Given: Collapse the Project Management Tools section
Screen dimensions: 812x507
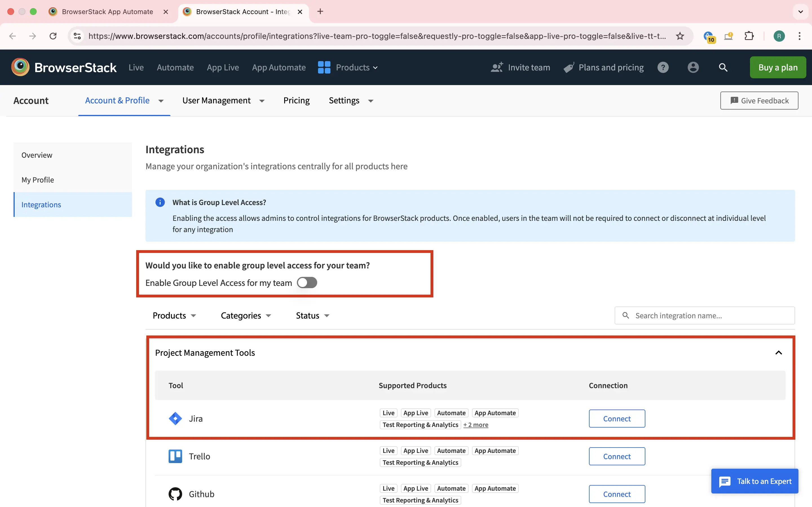Looking at the screenshot, I should [778, 353].
